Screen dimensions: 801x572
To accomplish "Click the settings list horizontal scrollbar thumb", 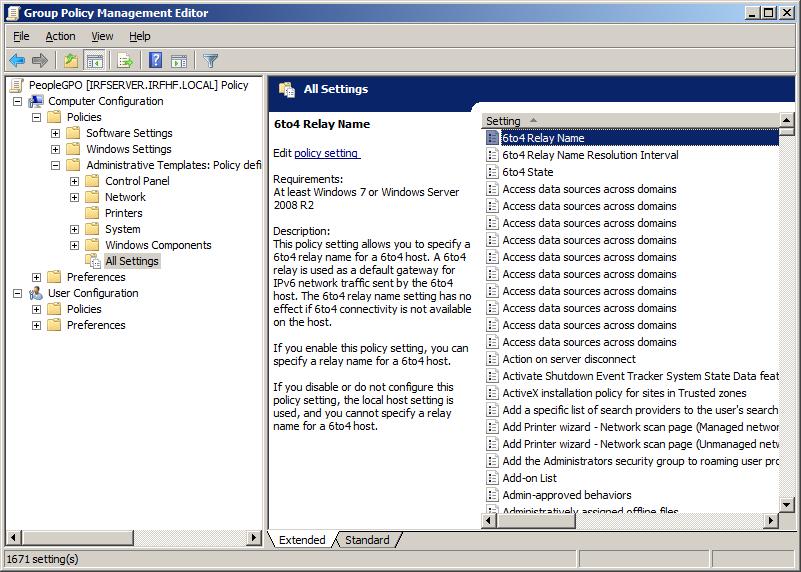I will coord(536,521).
